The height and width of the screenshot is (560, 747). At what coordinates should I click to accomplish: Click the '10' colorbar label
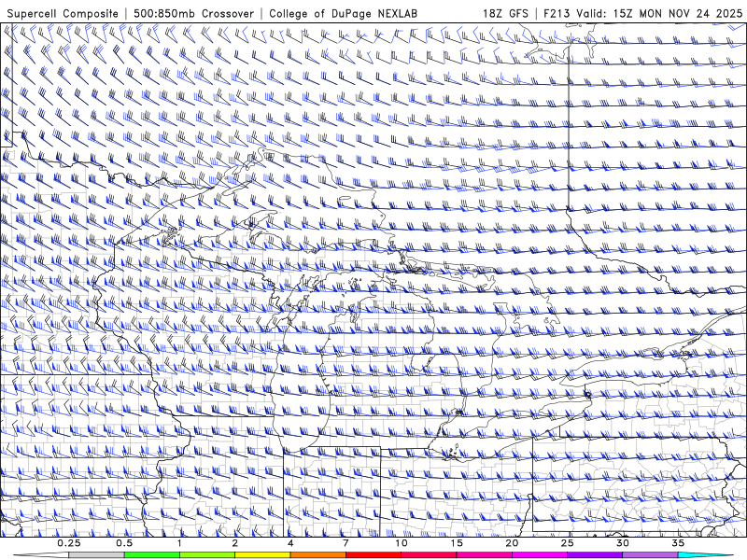pyautogui.click(x=402, y=543)
